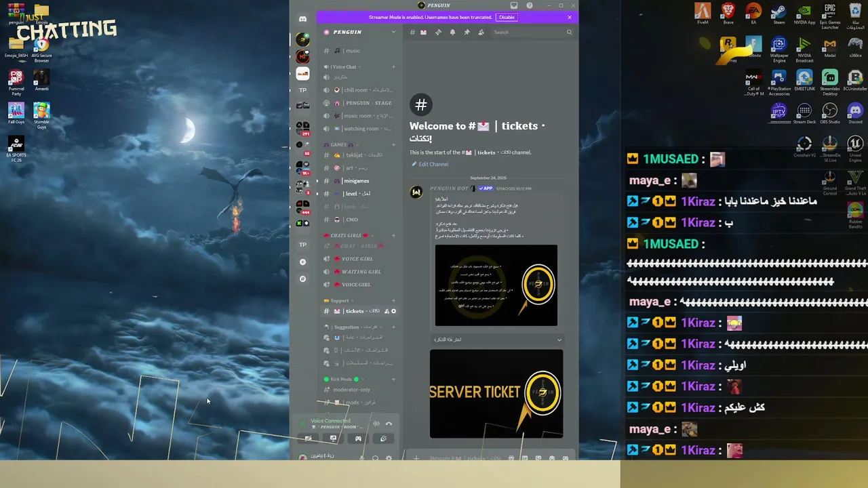Start an activity from voice panel
868x488 pixels.
(x=358, y=439)
